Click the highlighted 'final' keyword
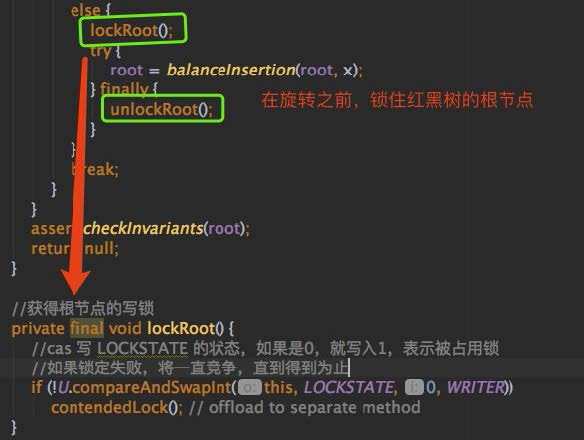The width and height of the screenshot is (584, 440). click(x=87, y=329)
